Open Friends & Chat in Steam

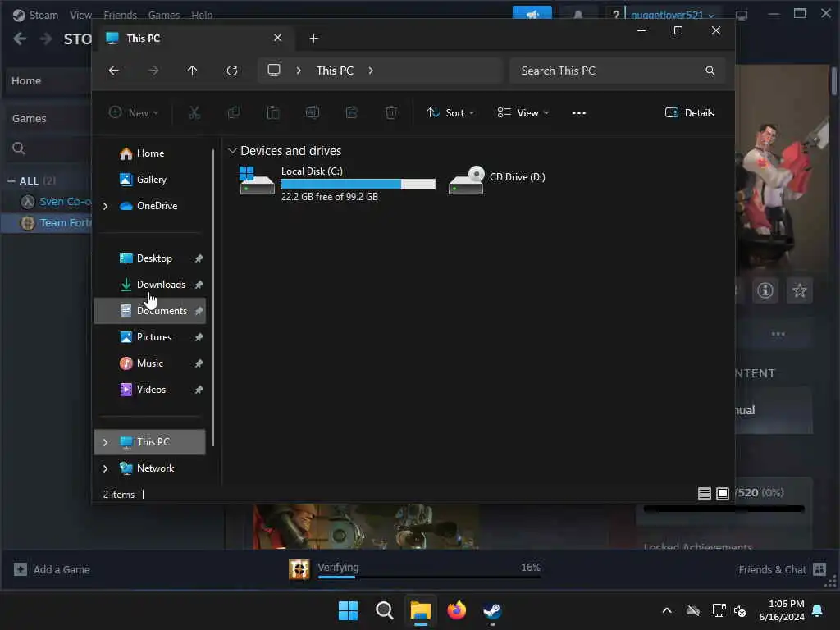click(782, 569)
